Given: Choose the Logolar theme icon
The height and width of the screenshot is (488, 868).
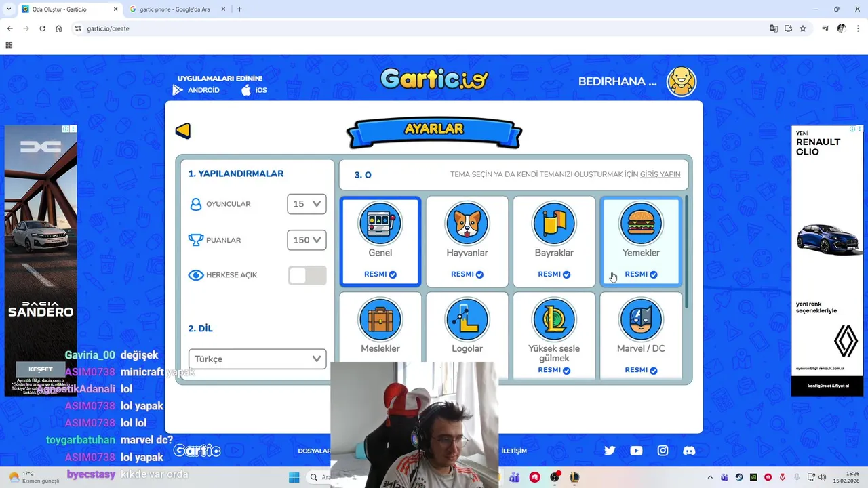Looking at the screenshot, I should point(467,319).
